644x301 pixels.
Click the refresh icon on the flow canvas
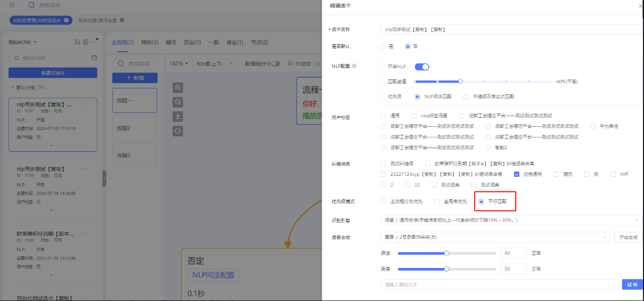(x=178, y=131)
